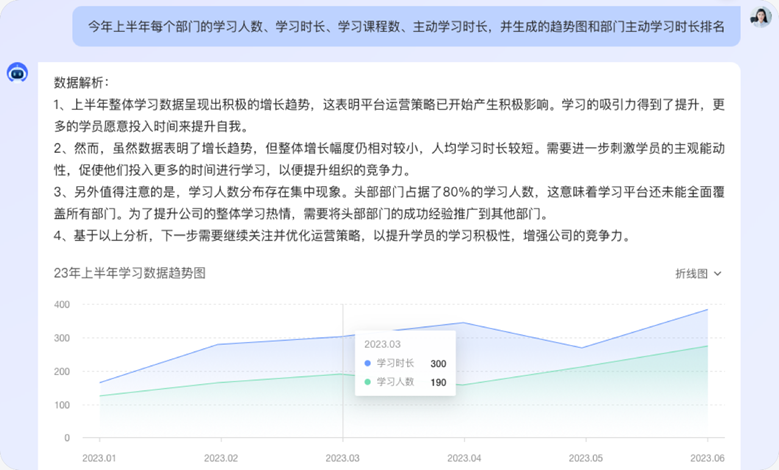Image resolution: width=779 pixels, height=470 pixels.
Task: Open the 折线图 chart type dropdown
Action: pyautogui.click(x=698, y=273)
